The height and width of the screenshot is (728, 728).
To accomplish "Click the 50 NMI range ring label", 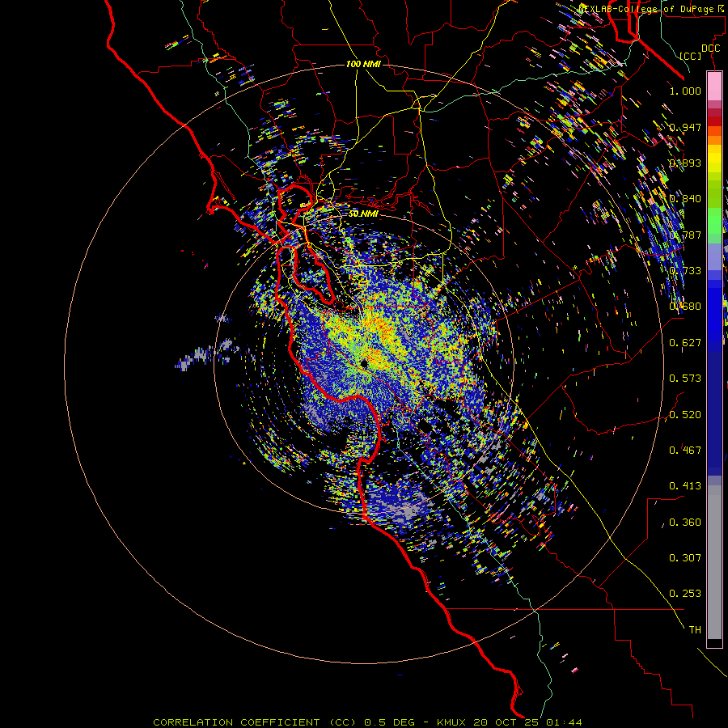I will (x=363, y=214).
